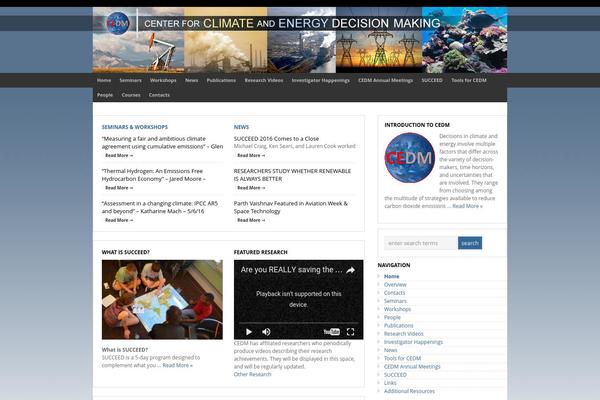This screenshot has height=400, width=600.
Task: Read more about Parth Vaishnav feature
Action: [251, 220]
